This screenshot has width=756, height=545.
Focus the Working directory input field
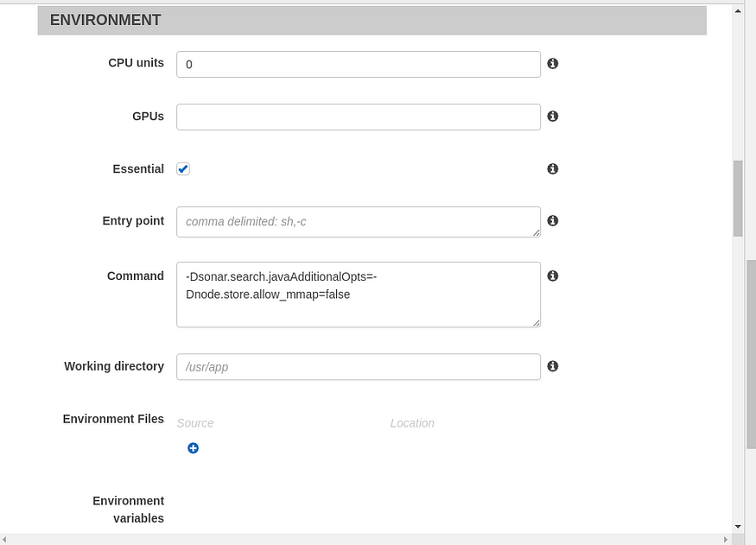(x=359, y=367)
